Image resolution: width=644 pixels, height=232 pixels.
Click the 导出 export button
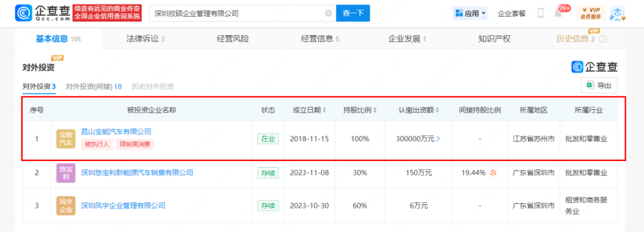[x=599, y=85]
